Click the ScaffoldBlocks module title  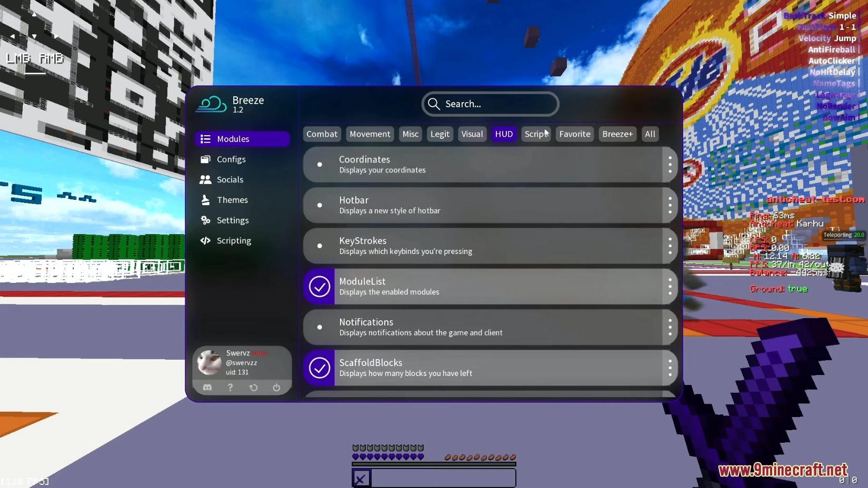point(371,362)
